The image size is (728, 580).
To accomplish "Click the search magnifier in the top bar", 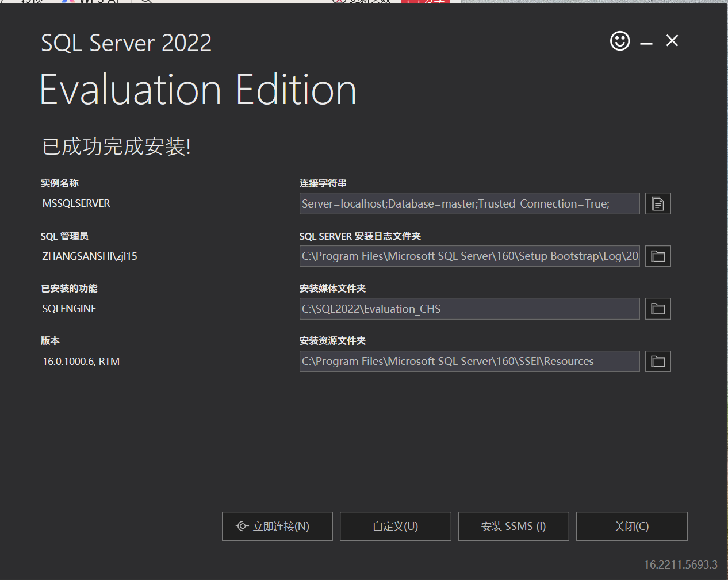I will tap(145, 2).
